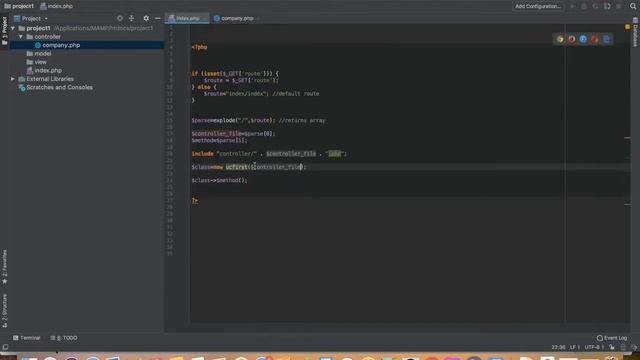Click the Debug bug icon in toolbar

[584, 6]
